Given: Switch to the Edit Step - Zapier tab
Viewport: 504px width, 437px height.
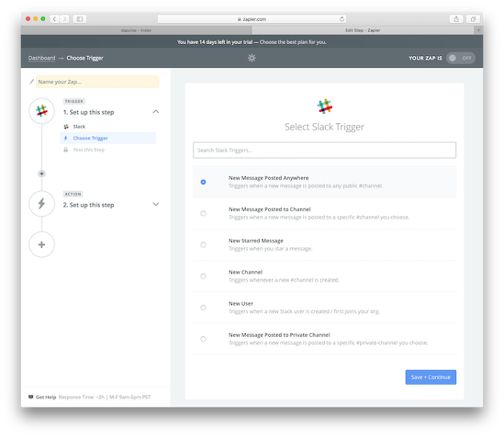Looking at the screenshot, I should click(363, 30).
